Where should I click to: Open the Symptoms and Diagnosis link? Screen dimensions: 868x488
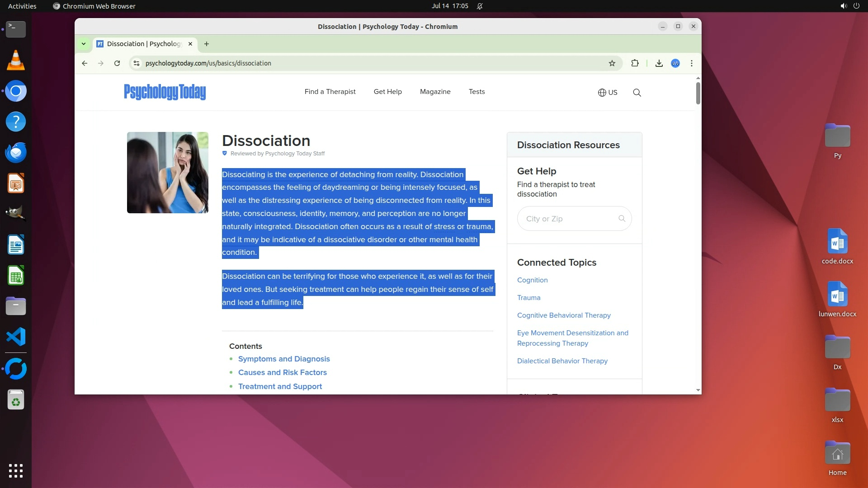284,359
